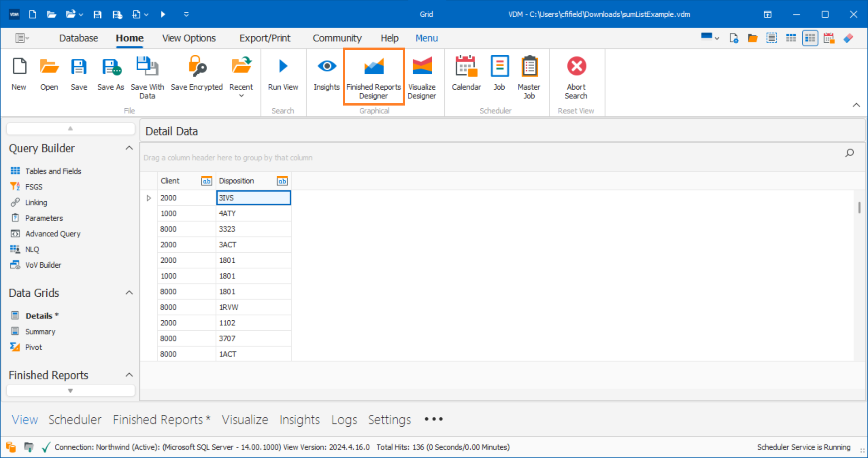Image resolution: width=868 pixels, height=458 pixels.
Task: Click the eraser icon at top right
Action: point(848,38)
